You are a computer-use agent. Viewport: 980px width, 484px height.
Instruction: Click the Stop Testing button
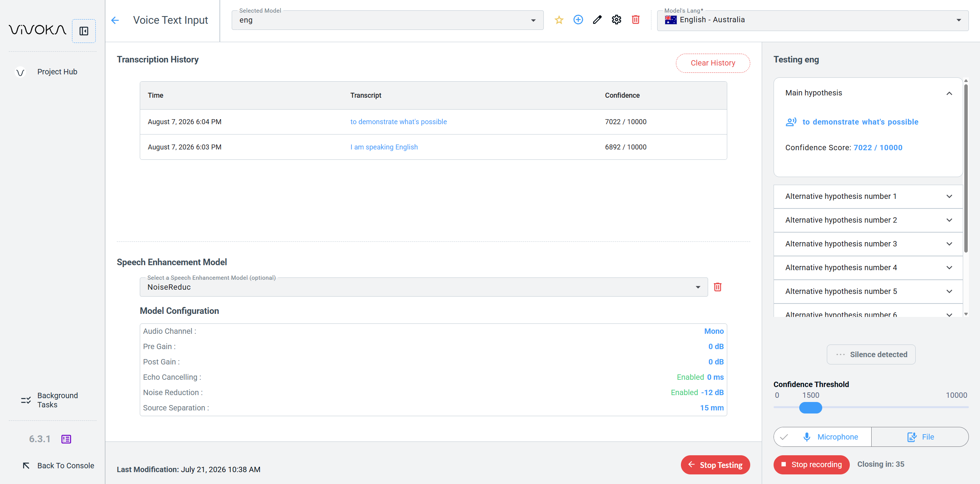(x=715, y=465)
